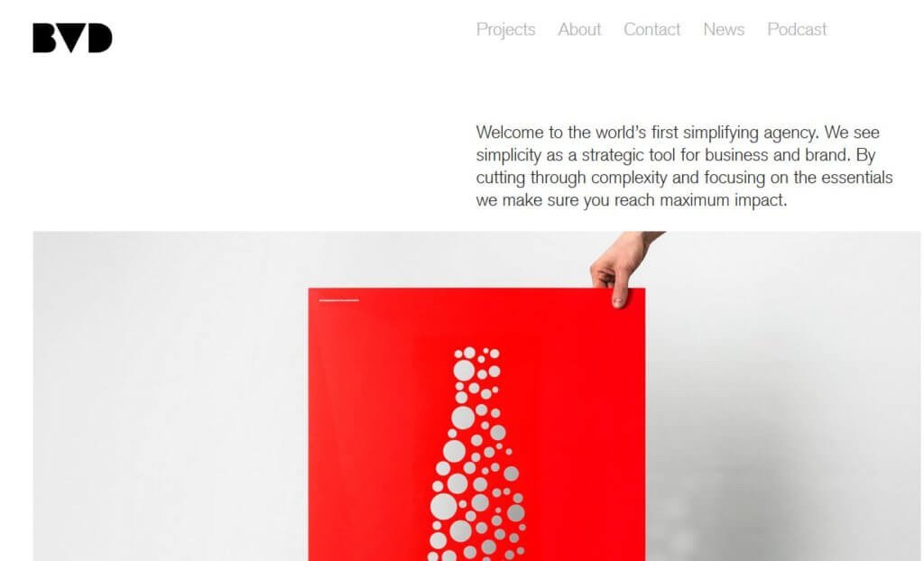This screenshot has width=924, height=561.
Task: Click the letter B of the logo
Action: coord(46,38)
